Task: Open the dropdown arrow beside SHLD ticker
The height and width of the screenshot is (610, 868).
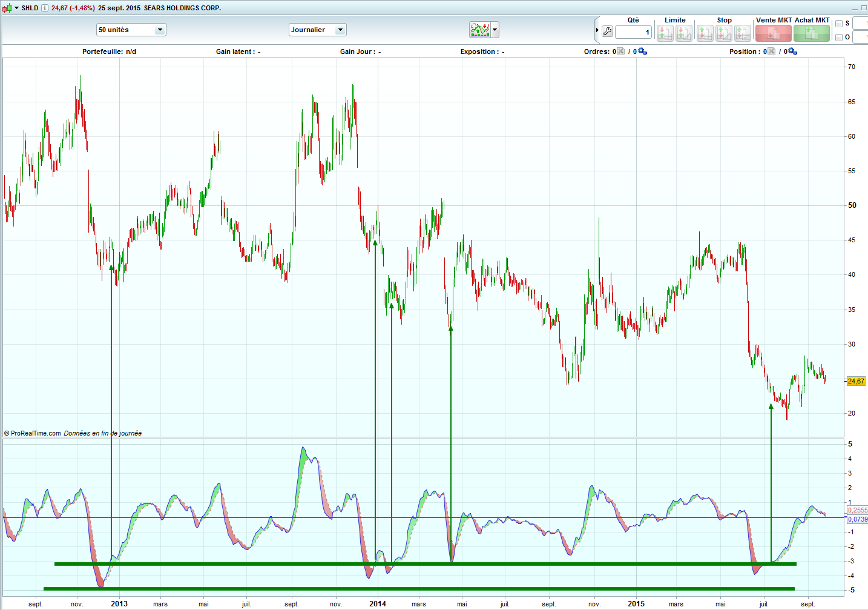Action: (17, 8)
